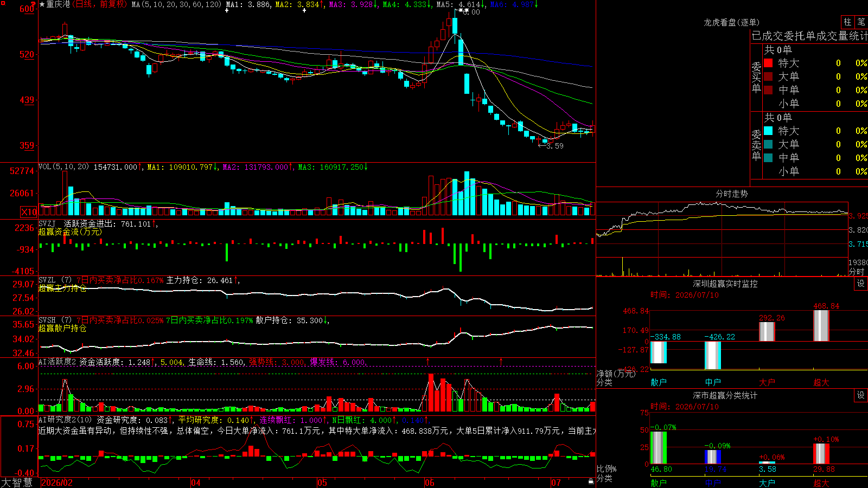Click the 委买单 vertical label

click(x=756, y=77)
